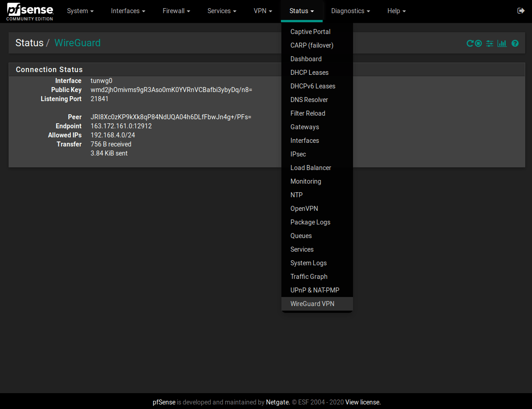Go to Gateways status page
532x409 pixels.
305,127
